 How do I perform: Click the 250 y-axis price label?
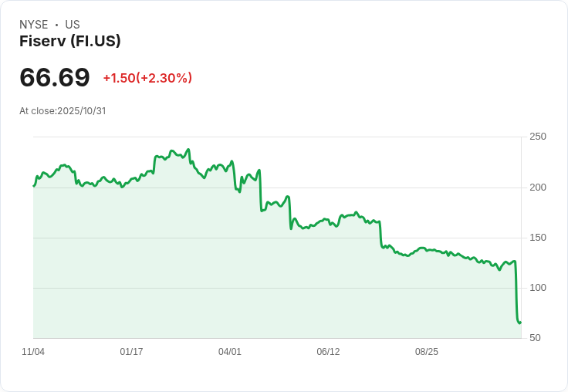coord(538,137)
